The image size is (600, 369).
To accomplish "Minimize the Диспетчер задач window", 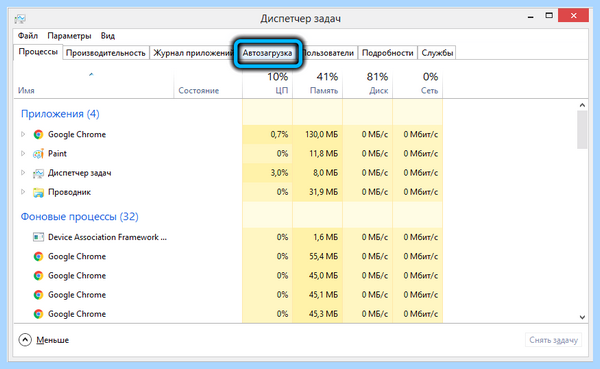I will point(530,16).
